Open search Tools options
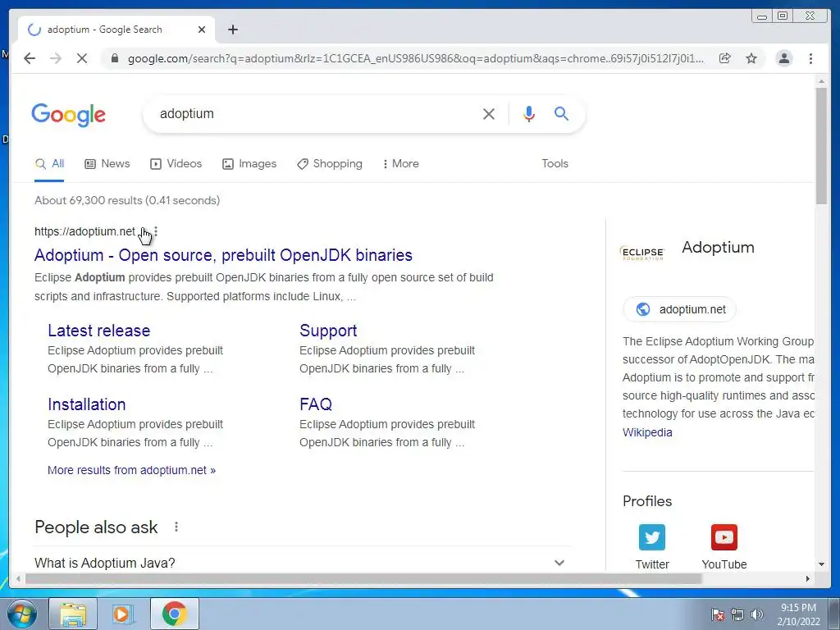 555,164
